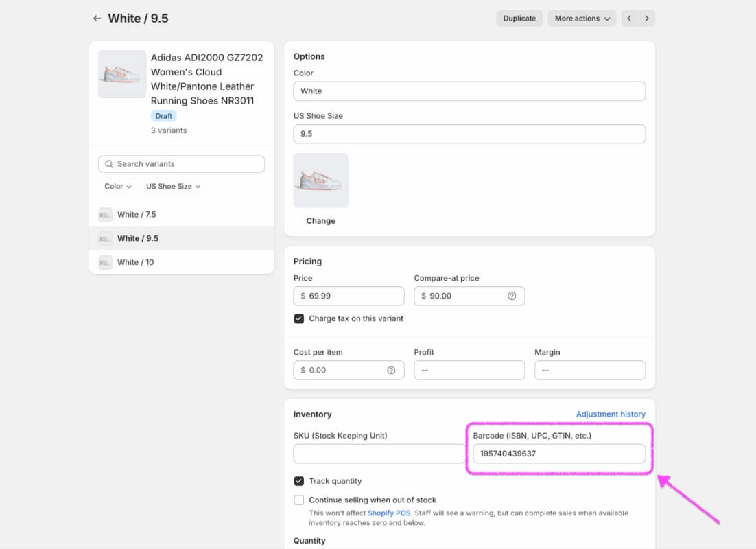The image size is (756, 549).
Task: Enable Continue selling when out of stock
Action: tap(299, 500)
